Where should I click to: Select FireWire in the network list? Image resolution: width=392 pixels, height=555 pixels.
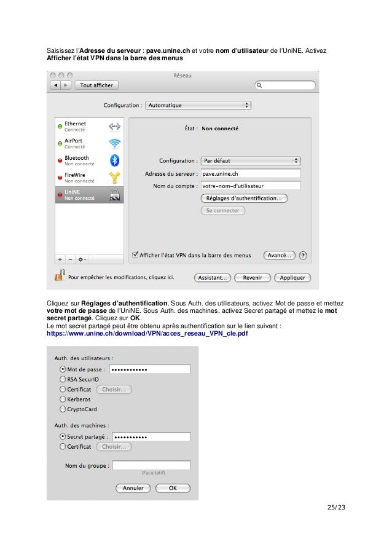pyautogui.click(x=90, y=178)
